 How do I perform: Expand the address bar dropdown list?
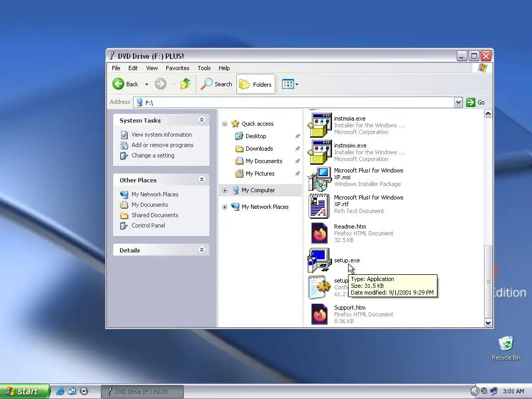[458, 102]
